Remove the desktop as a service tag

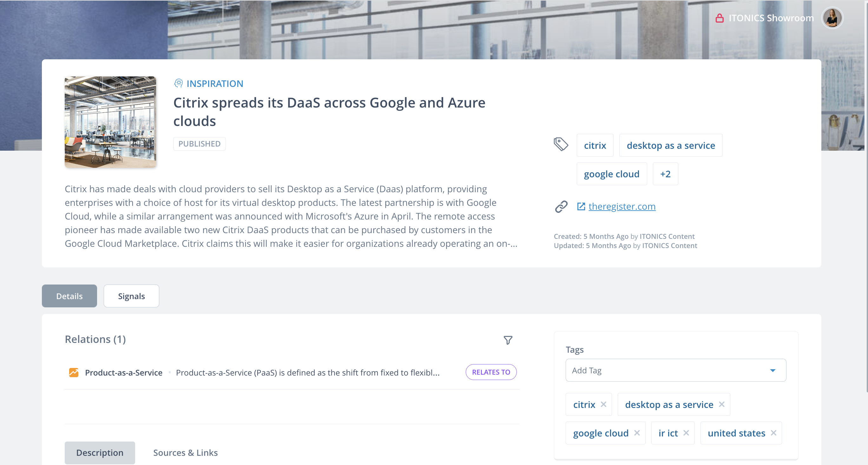(x=721, y=404)
